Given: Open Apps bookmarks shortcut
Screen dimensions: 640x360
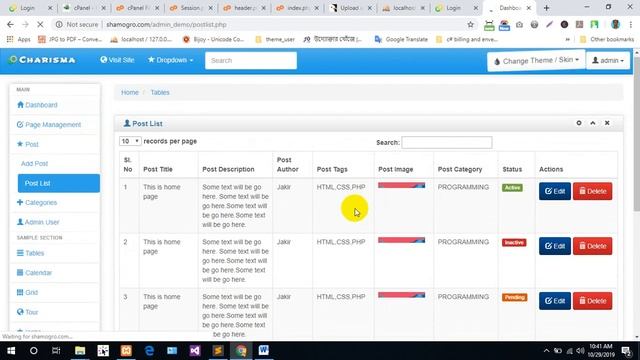Looking at the screenshot, I should [x=19, y=39].
